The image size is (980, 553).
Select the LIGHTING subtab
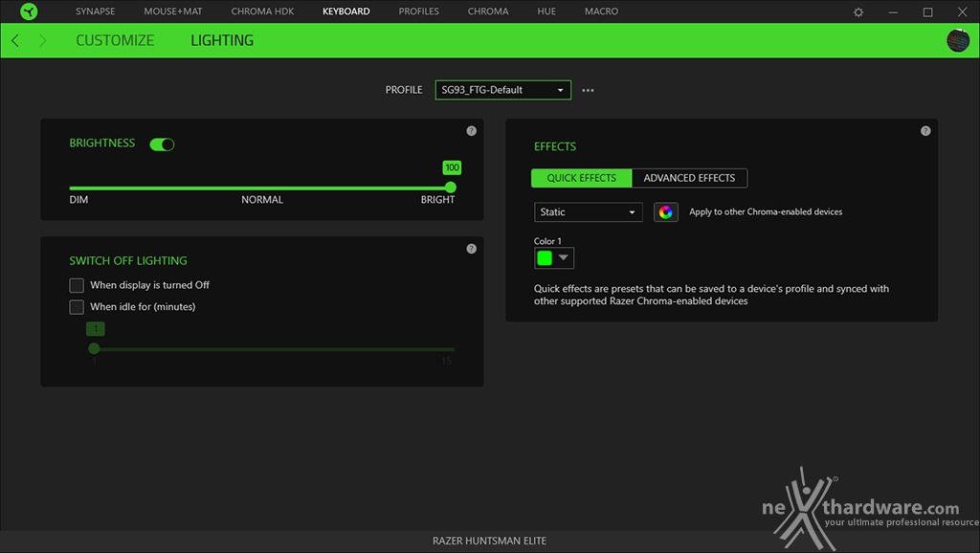point(222,40)
